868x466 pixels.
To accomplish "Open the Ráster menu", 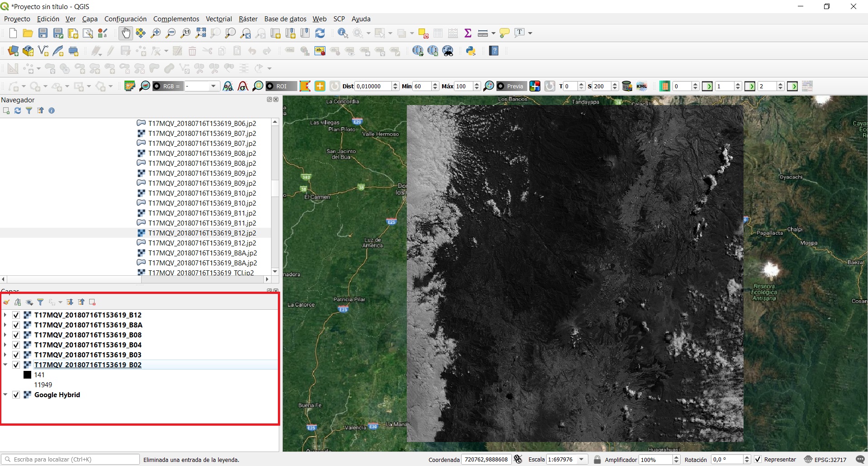I will 248,19.
